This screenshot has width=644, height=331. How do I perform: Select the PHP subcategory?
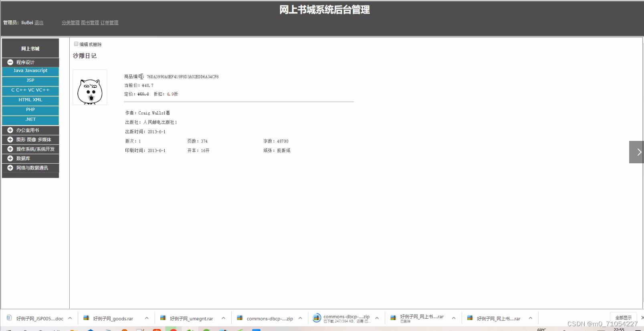click(x=30, y=110)
